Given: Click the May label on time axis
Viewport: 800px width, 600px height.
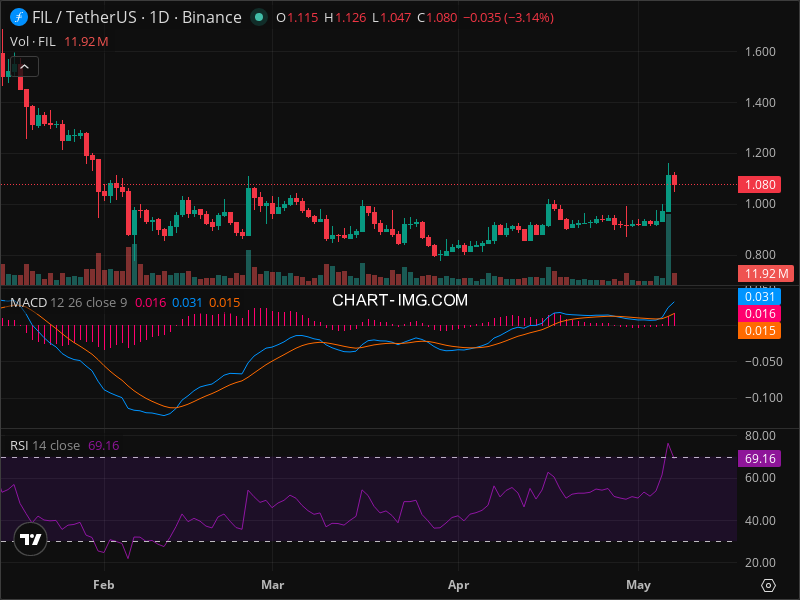Looking at the screenshot, I should [638, 585].
